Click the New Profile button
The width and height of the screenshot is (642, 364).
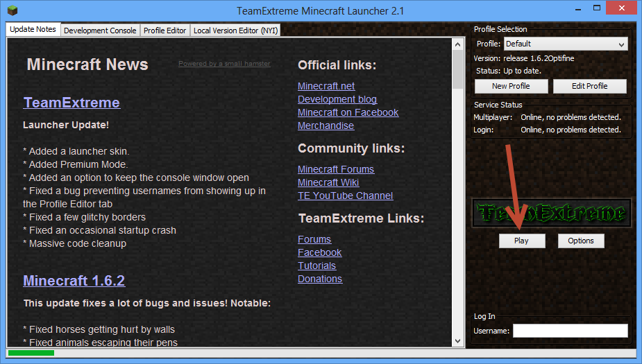point(511,86)
